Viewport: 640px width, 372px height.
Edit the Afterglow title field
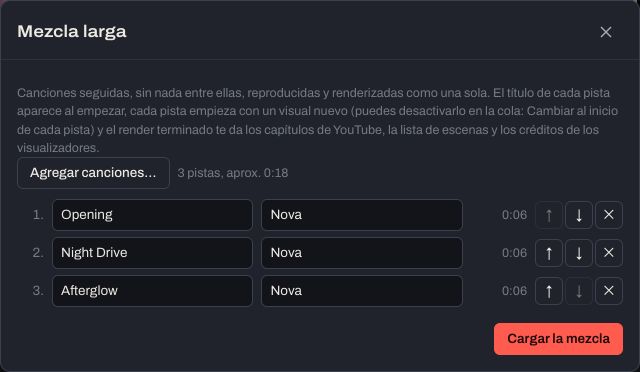[152, 291]
